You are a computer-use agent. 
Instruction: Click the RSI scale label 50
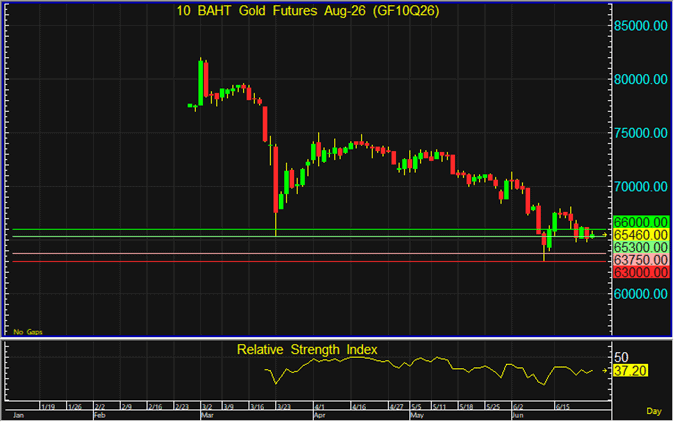click(621, 358)
